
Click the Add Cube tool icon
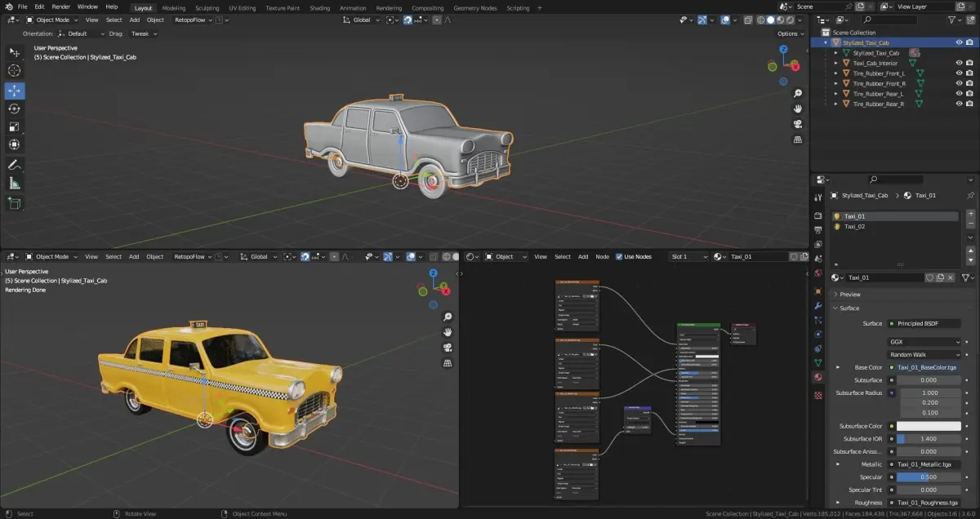point(15,203)
